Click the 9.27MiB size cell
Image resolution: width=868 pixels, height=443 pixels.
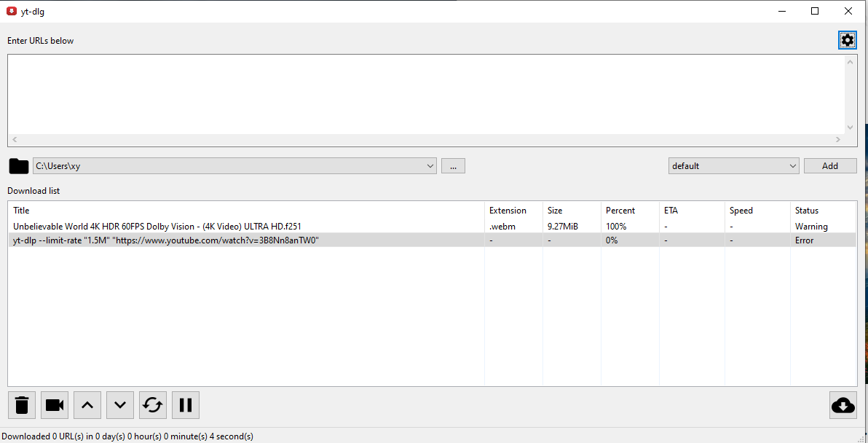click(572, 226)
